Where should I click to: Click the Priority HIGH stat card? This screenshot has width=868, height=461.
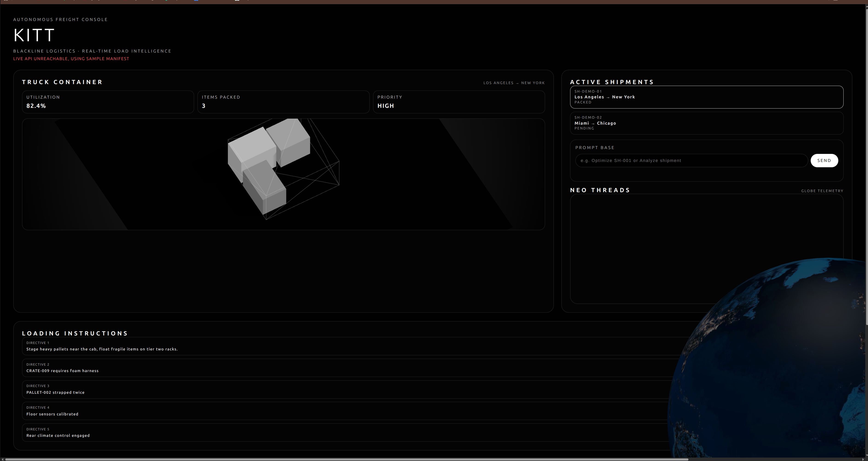click(x=459, y=102)
